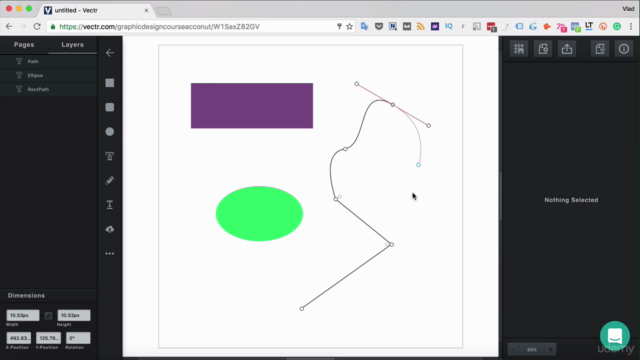640x360 pixels.
Task: Click the back arrow above the tools
Action: click(x=110, y=53)
